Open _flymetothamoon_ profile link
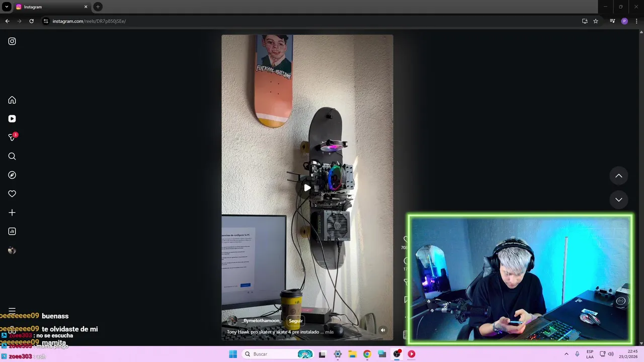 [262, 321]
